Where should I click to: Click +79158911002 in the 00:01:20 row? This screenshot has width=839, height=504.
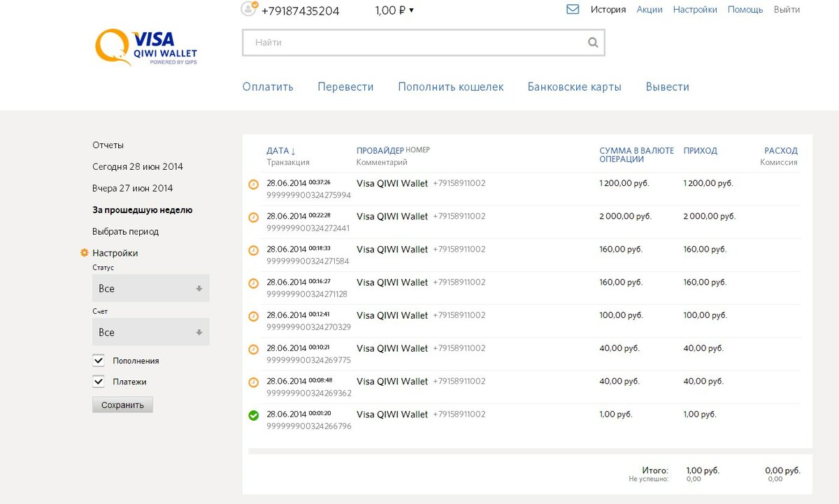click(x=459, y=414)
